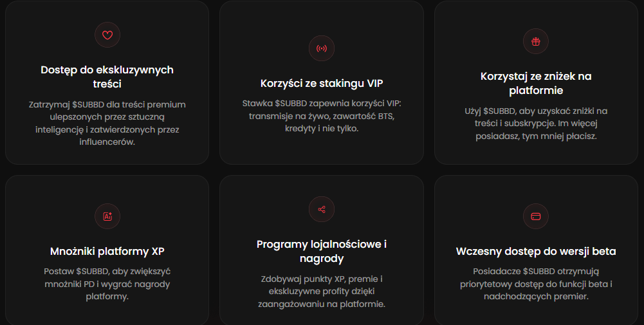Click the "influencerów" word in the first card
Image resolution: width=644 pixels, height=325 pixels.
pyautogui.click(x=107, y=143)
